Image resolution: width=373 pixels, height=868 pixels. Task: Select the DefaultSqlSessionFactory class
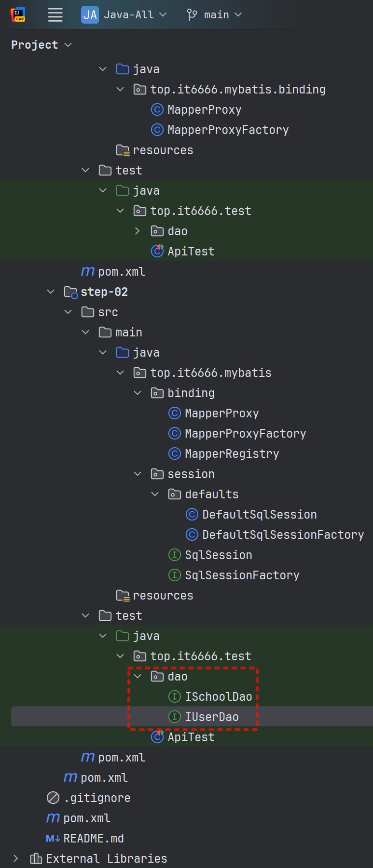tap(283, 535)
